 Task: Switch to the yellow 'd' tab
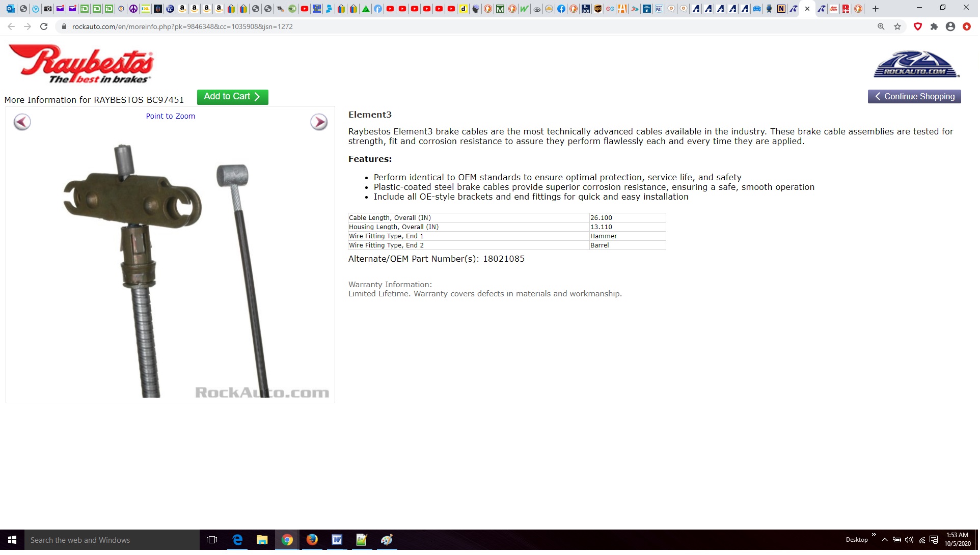(463, 9)
